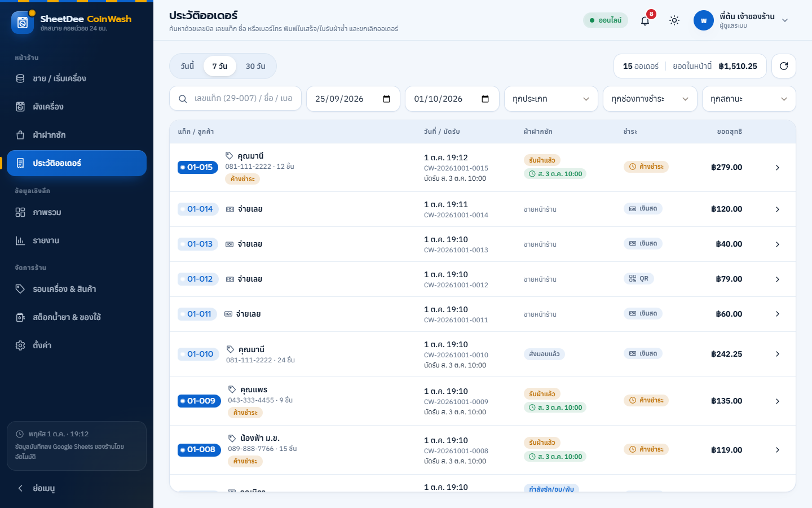Open ผังเครื่อง in sidebar
The height and width of the screenshot is (508, 812).
[77, 107]
